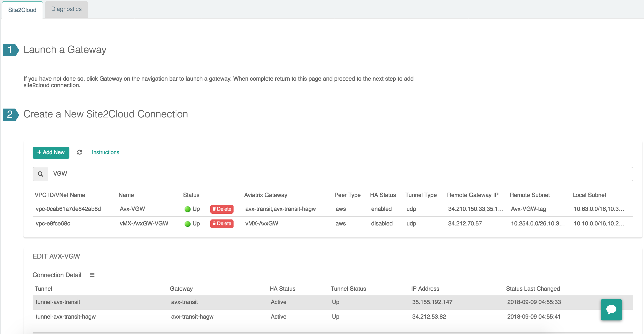Click the Instructions link

105,152
